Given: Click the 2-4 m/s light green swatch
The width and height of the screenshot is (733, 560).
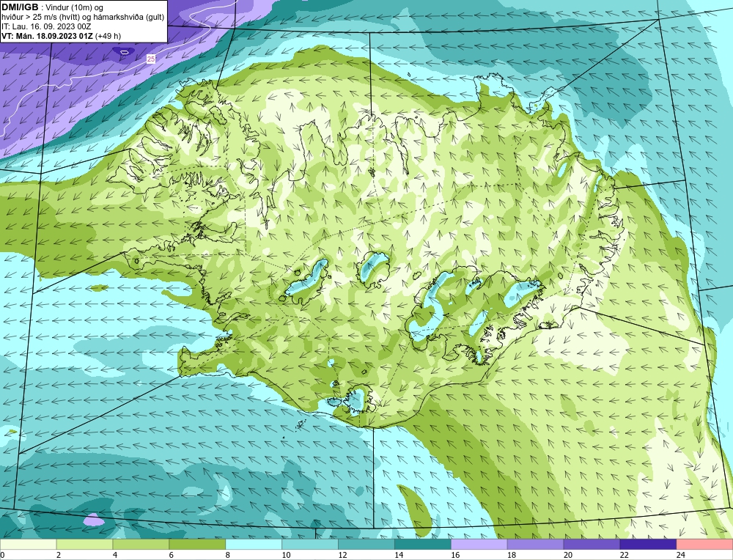Looking at the screenshot, I should [x=84, y=545].
